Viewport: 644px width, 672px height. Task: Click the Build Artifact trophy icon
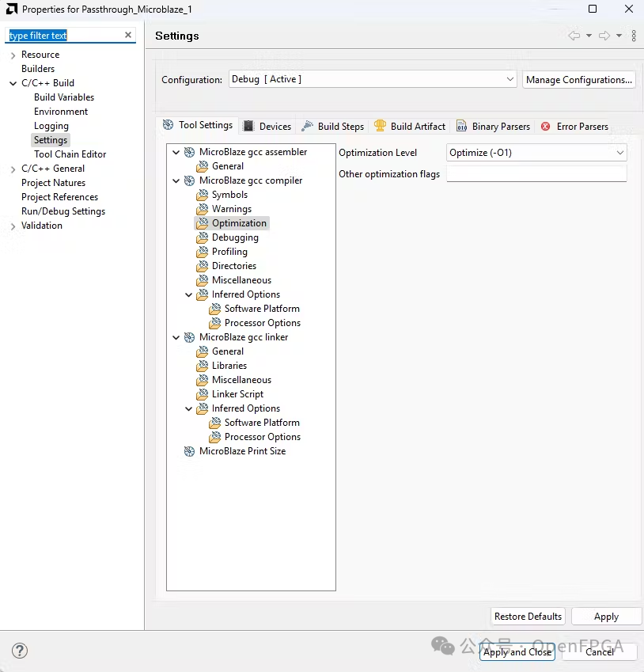click(x=380, y=126)
